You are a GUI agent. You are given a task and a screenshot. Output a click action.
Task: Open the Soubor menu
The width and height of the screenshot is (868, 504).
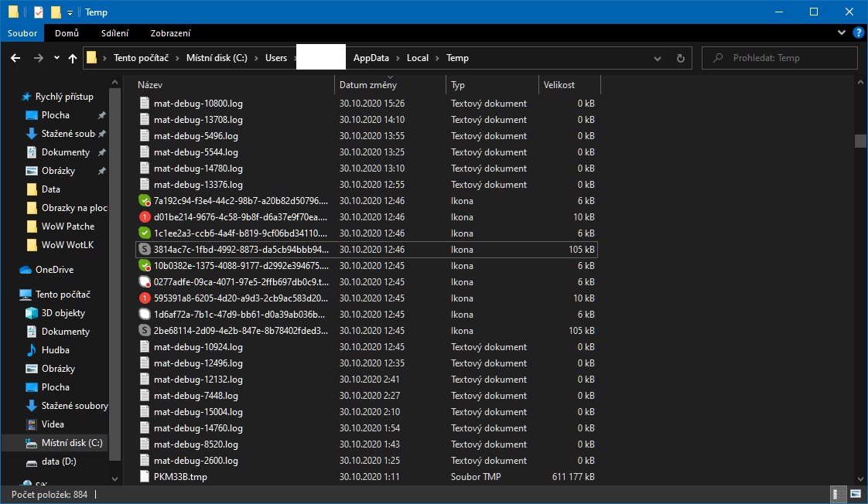pyautogui.click(x=23, y=33)
